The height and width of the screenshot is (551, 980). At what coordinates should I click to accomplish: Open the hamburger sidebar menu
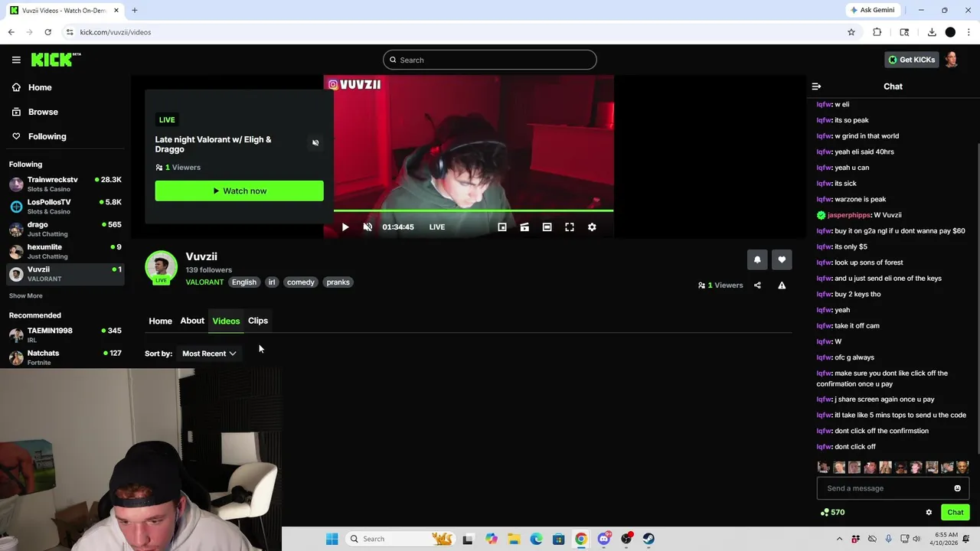16,60
